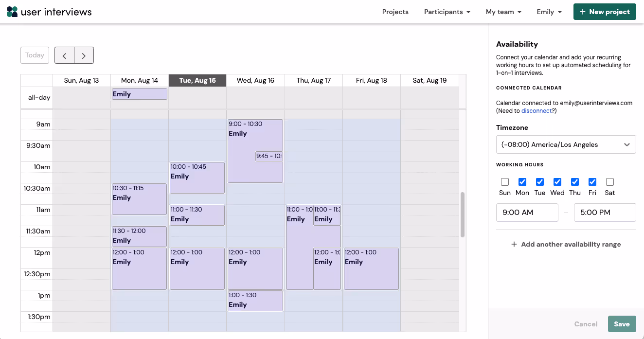
Task: Click the 9:00 AM start time field
Action: [x=527, y=213]
